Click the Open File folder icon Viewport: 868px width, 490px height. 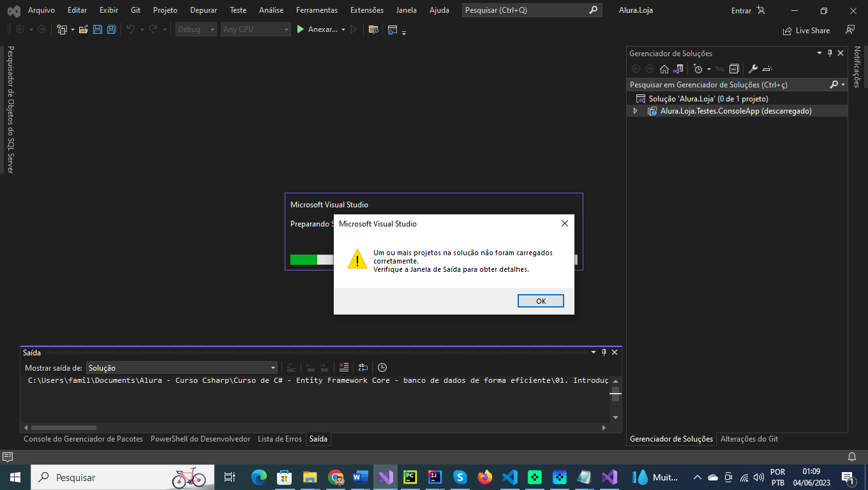click(83, 29)
